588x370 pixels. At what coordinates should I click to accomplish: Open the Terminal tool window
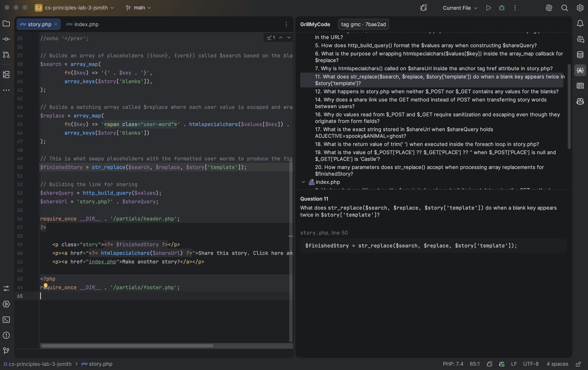tap(6, 320)
